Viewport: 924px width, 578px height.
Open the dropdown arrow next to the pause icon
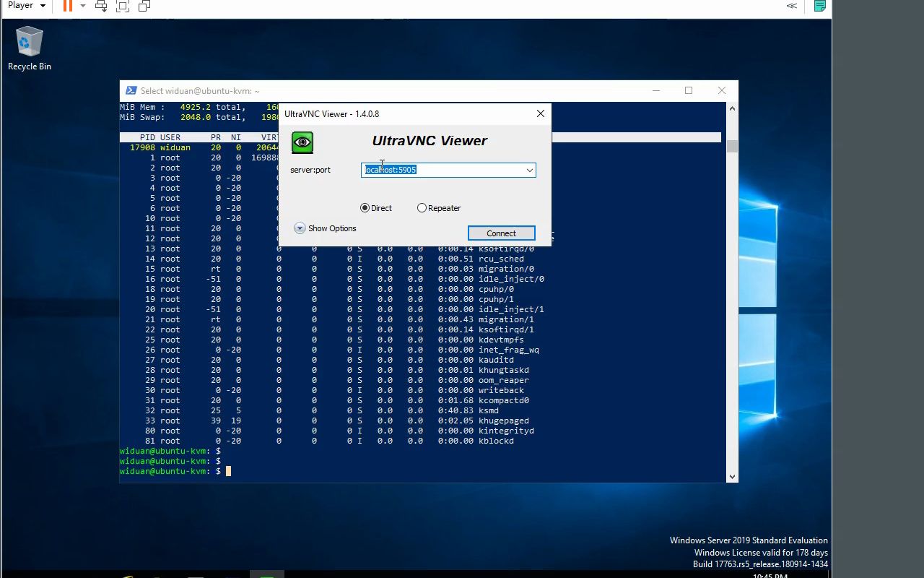coord(82,6)
